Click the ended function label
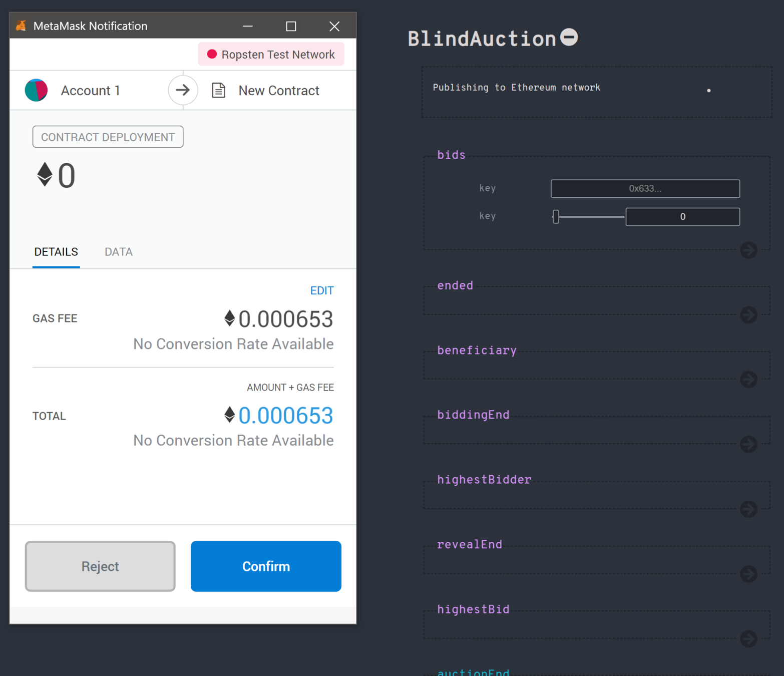Screen dimensions: 784x676 click(x=455, y=285)
